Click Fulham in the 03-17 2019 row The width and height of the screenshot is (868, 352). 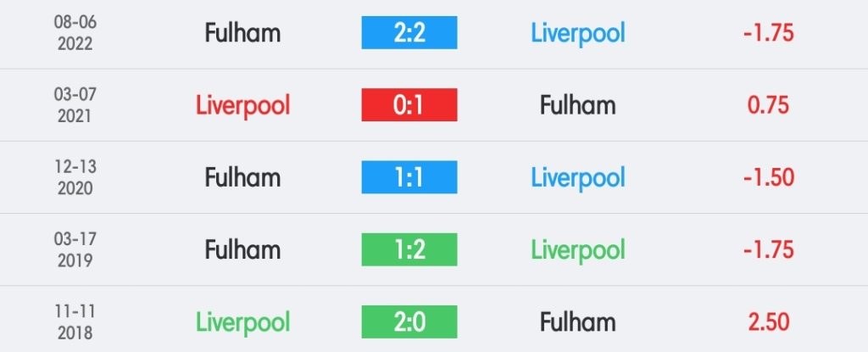click(x=242, y=249)
